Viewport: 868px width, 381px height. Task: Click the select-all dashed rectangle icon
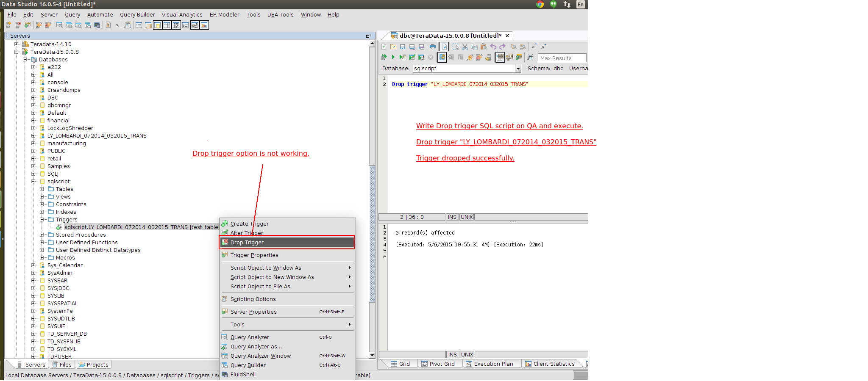(x=455, y=47)
